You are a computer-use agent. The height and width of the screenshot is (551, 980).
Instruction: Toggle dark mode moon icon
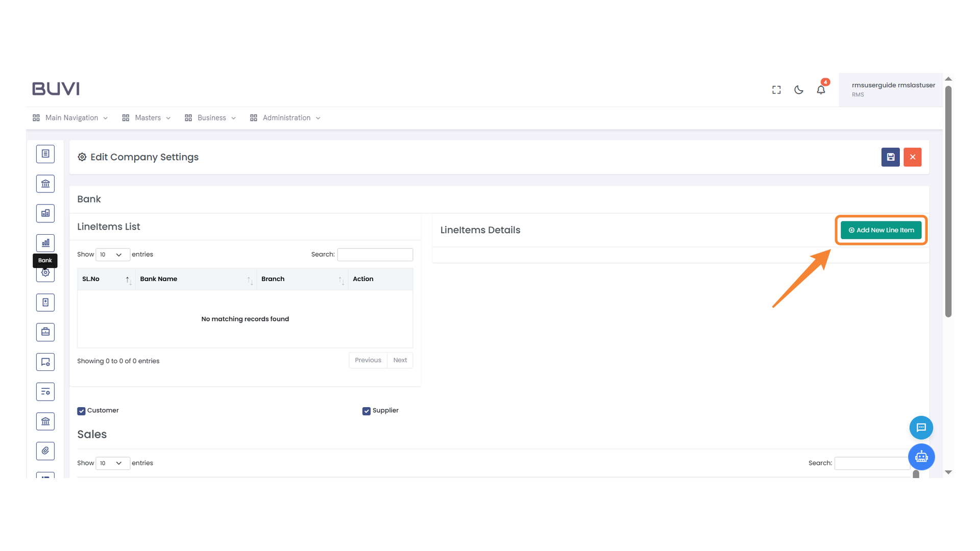click(x=799, y=90)
